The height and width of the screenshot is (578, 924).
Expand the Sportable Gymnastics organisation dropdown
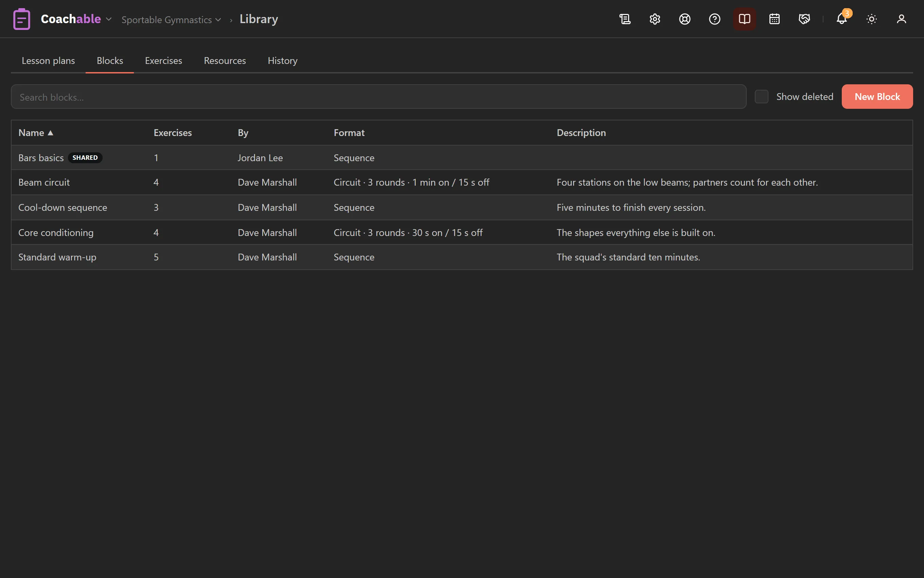(171, 19)
